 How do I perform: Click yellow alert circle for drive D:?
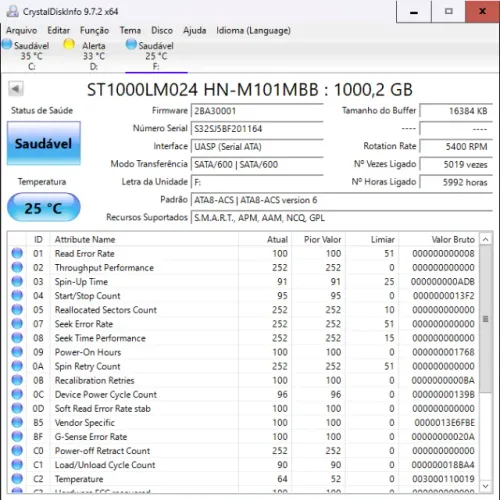[69, 44]
